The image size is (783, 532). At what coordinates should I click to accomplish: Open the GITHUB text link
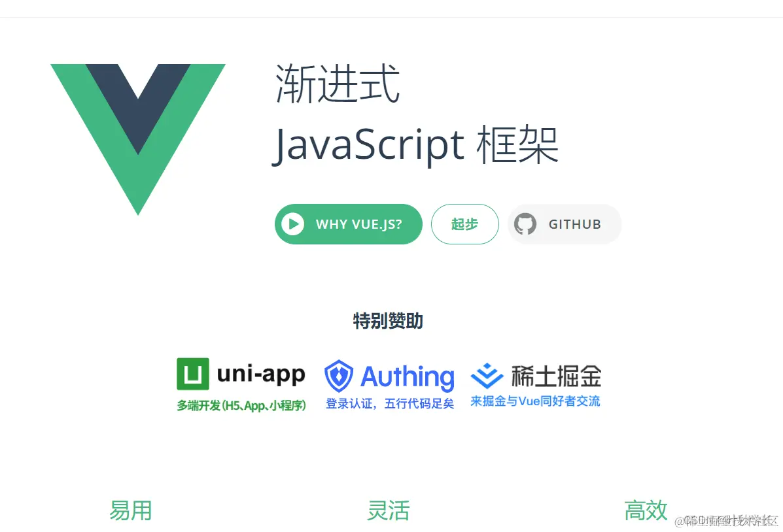pos(575,225)
